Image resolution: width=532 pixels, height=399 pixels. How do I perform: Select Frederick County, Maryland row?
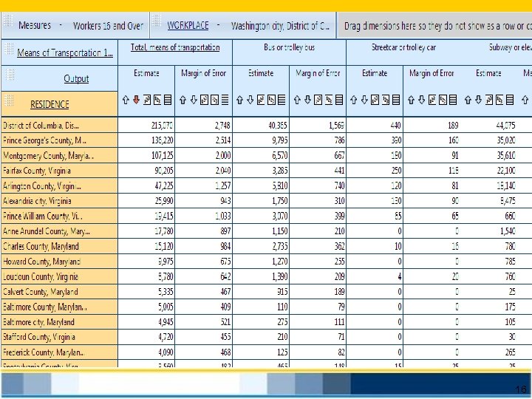(59, 352)
